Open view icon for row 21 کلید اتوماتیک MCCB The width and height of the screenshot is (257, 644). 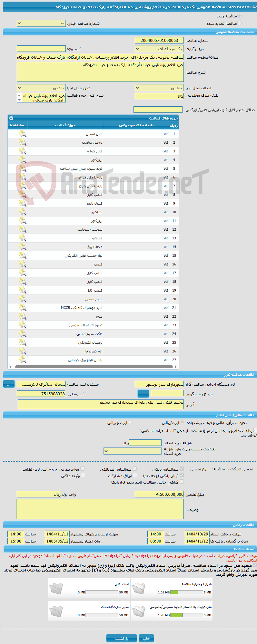click(23, 308)
